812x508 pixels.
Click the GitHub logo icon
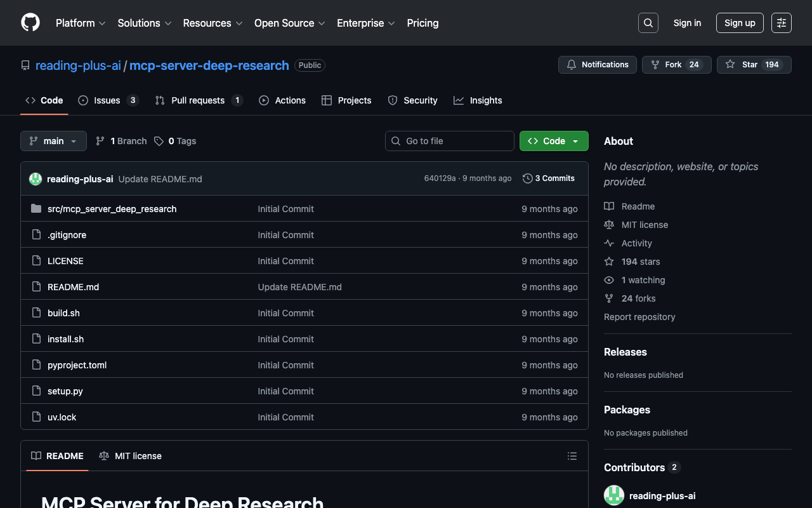click(30, 23)
